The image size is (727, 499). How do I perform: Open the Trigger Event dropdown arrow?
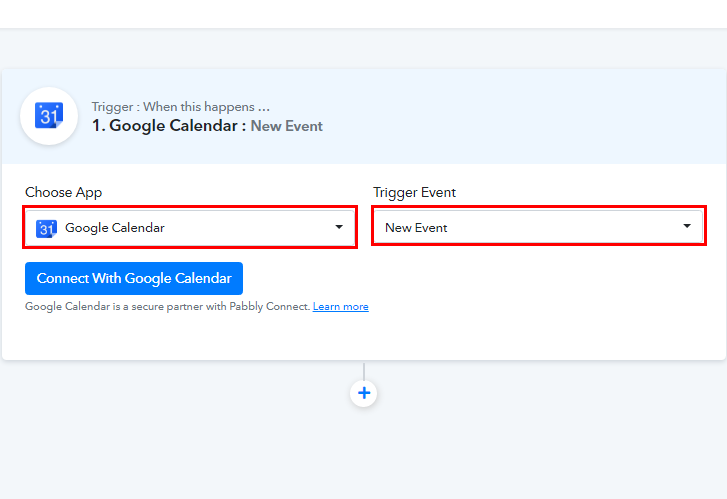coord(687,226)
